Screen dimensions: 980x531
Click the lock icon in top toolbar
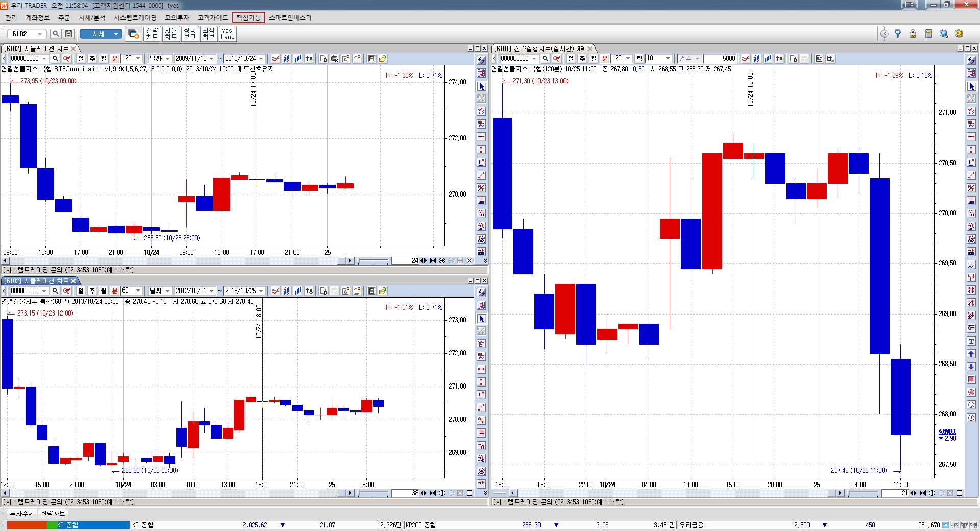913,34
